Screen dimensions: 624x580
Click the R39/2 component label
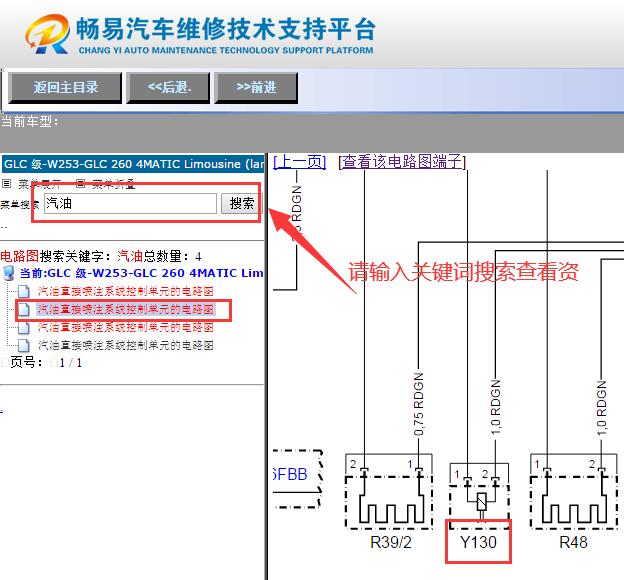390,542
